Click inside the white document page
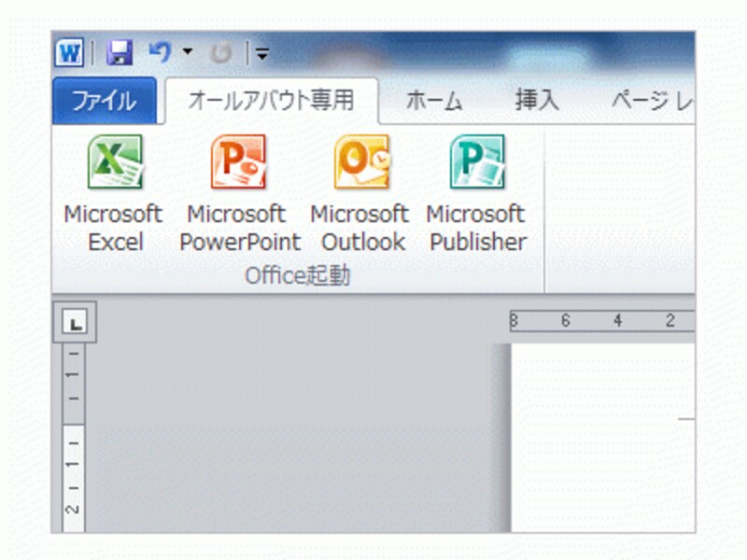Viewport: 747px width, 560px height. pos(603,437)
